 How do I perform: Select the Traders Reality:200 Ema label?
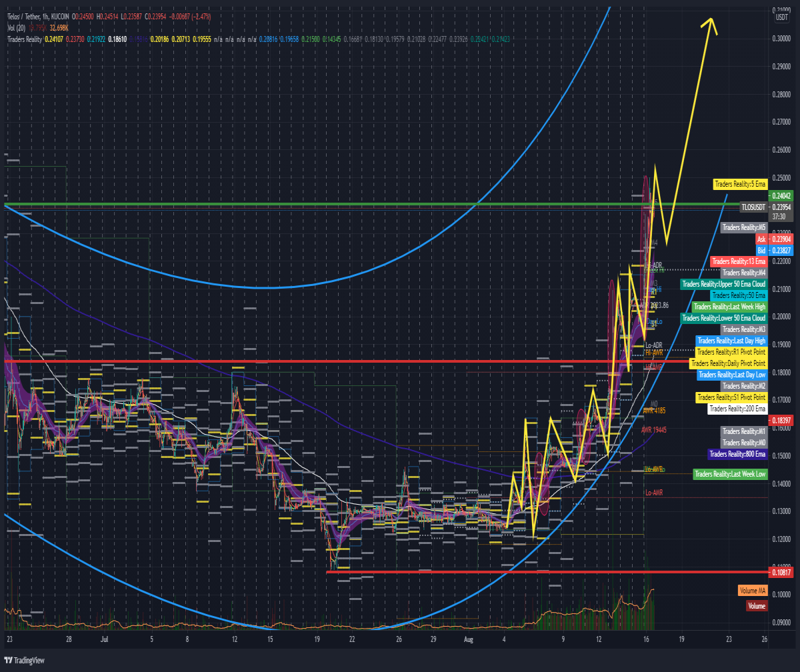[x=738, y=409]
